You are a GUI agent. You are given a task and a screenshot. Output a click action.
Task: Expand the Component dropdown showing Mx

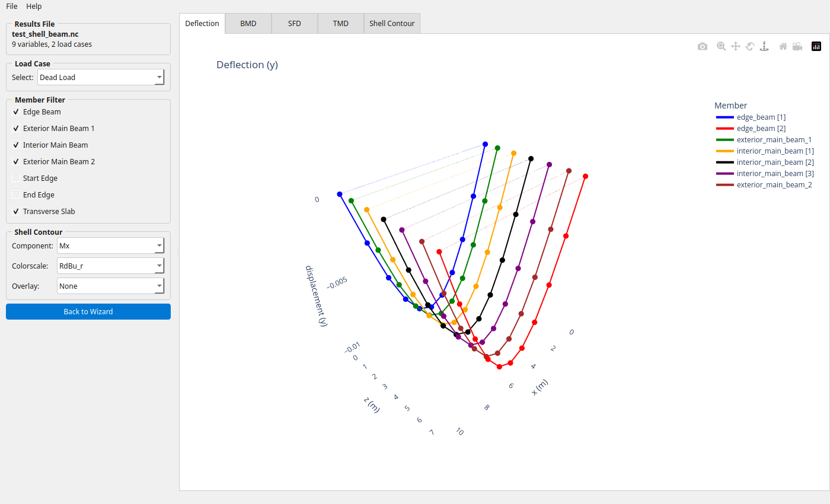[x=110, y=246]
